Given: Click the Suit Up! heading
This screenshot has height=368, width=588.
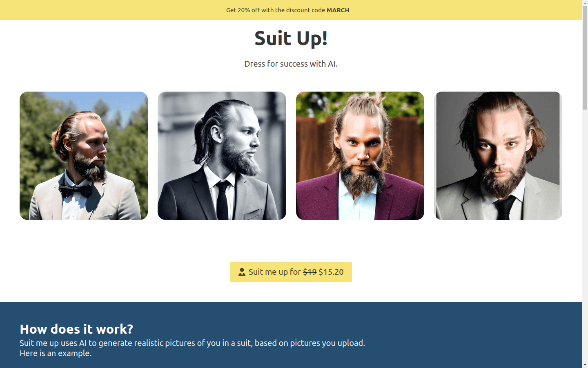Looking at the screenshot, I should tap(291, 38).
